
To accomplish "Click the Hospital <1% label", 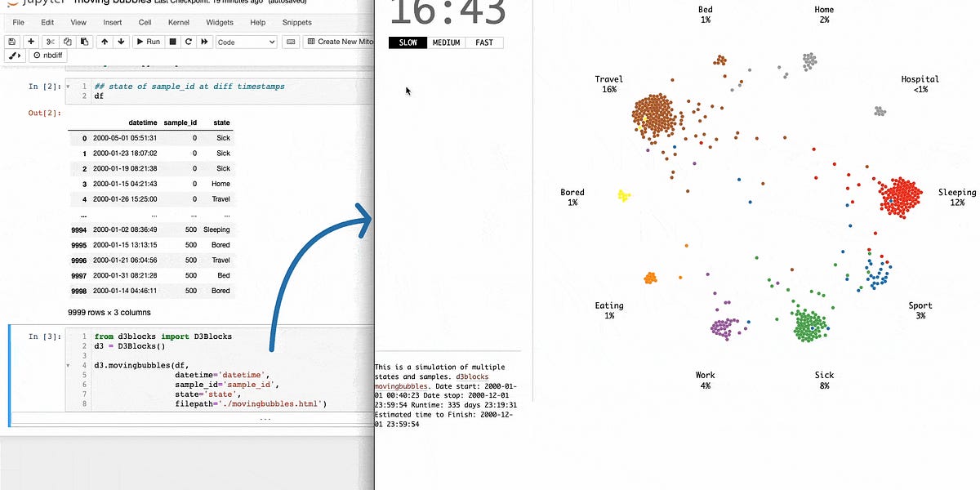I will 920,84.
